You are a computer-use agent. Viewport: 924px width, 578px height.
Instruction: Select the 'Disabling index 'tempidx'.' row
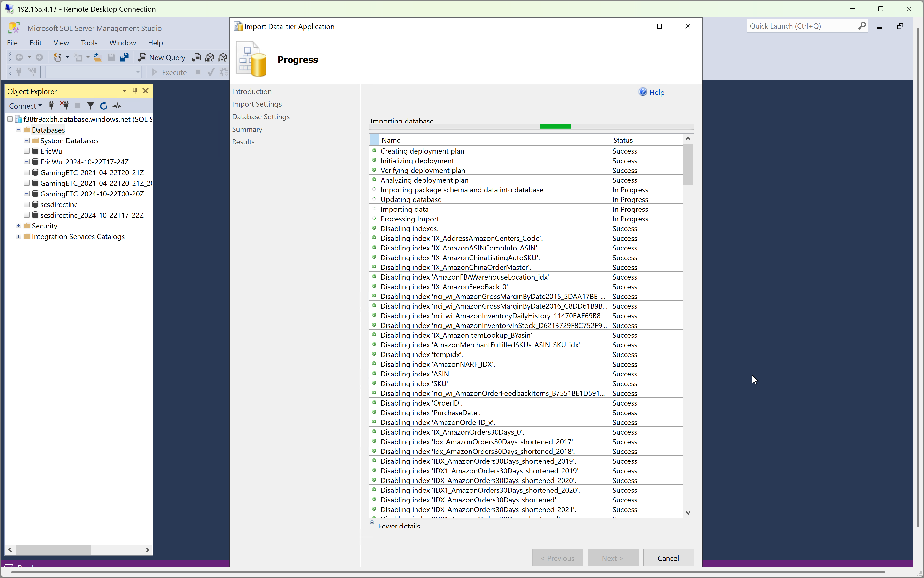point(526,354)
